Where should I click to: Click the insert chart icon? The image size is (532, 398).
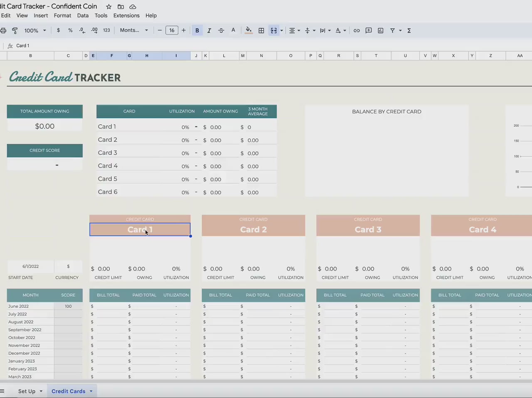tap(381, 30)
